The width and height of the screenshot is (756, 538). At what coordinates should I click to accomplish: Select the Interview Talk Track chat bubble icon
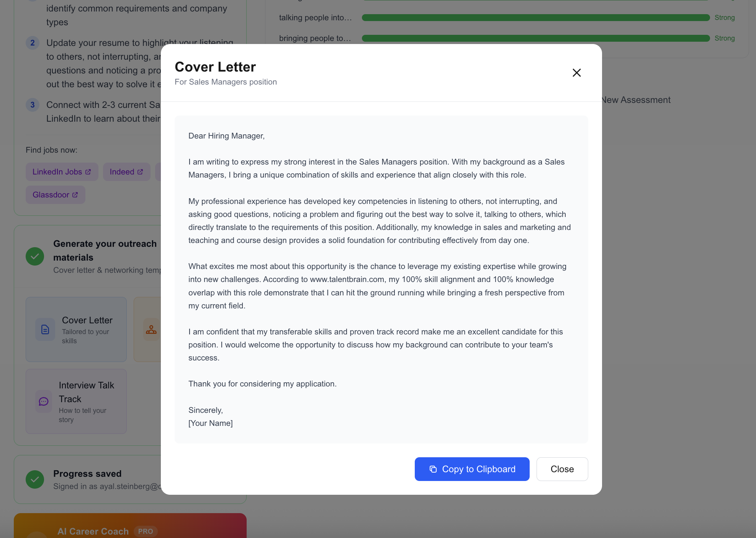pos(43,401)
